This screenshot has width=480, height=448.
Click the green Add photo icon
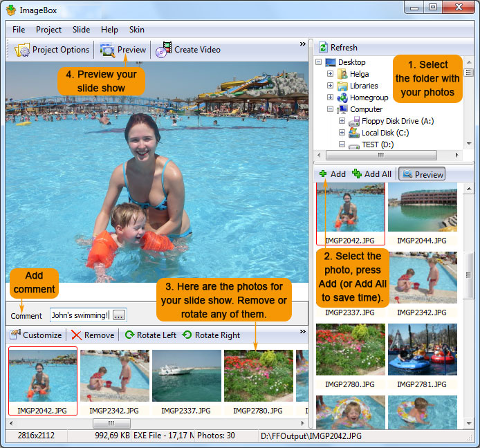click(323, 174)
